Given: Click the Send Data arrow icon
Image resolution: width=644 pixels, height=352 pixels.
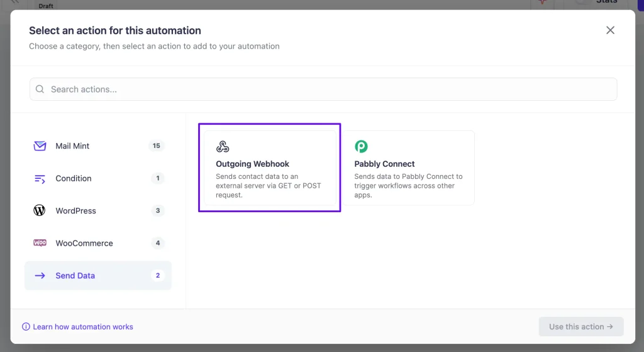Looking at the screenshot, I should pos(40,276).
